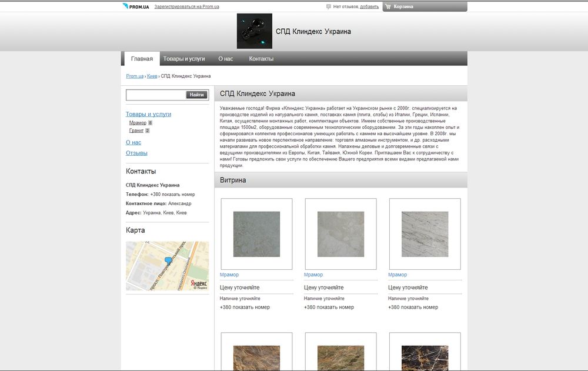The image size is (588, 371).
Task: Click Адрес: Украина, Киев text
Action: [x=156, y=213]
